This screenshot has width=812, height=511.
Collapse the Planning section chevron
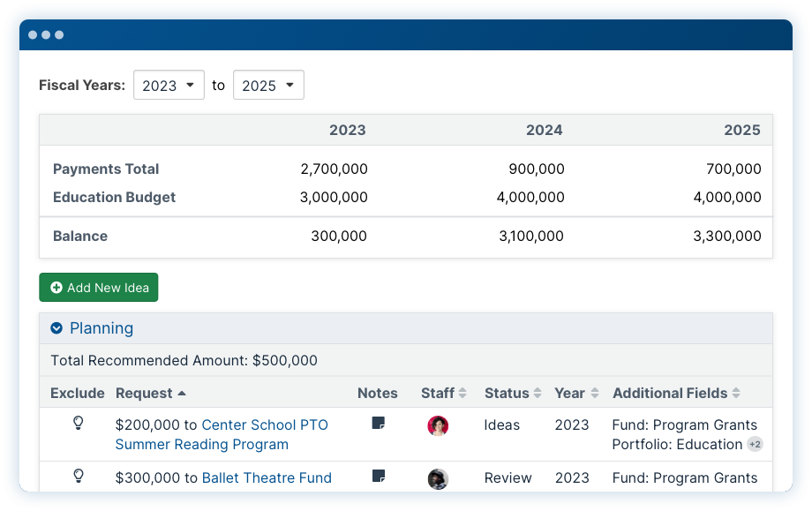point(56,328)
